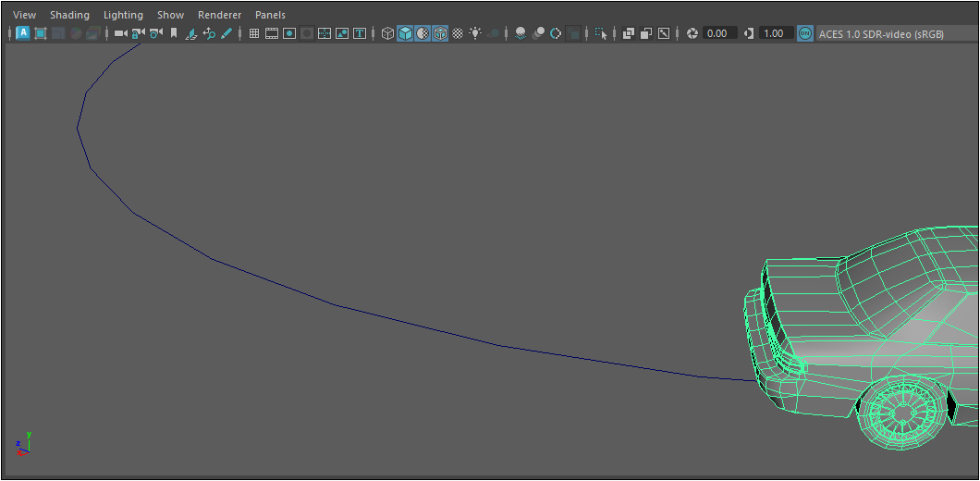Viewport: 980px width, 481px height.
Task: Enable Textured display mode
Action: pyautogui.click(x=458, y=33)
